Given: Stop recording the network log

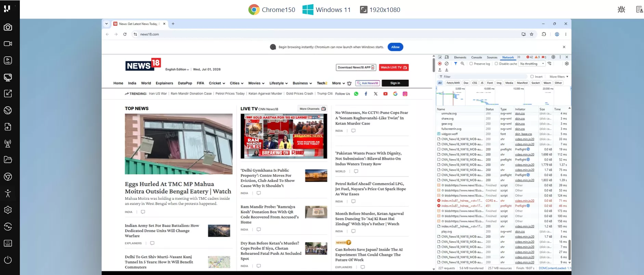Looking at the screenshot, I should [440, 64].
